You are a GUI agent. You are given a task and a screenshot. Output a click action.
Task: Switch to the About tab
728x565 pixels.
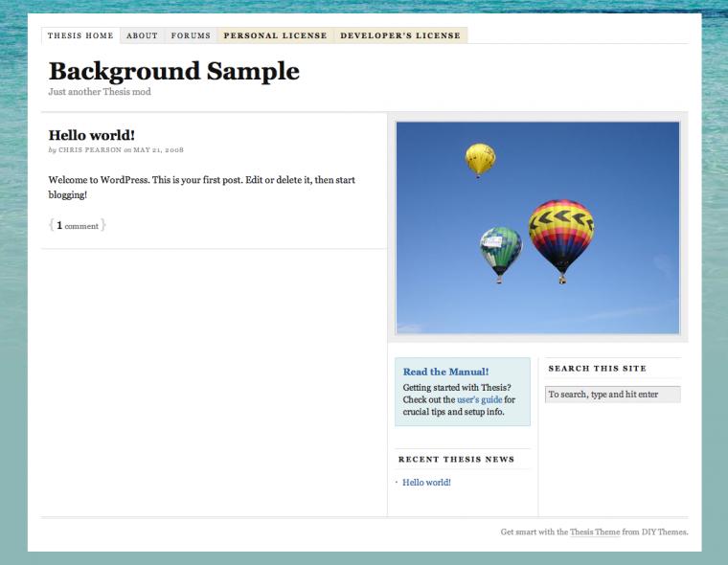142,35
